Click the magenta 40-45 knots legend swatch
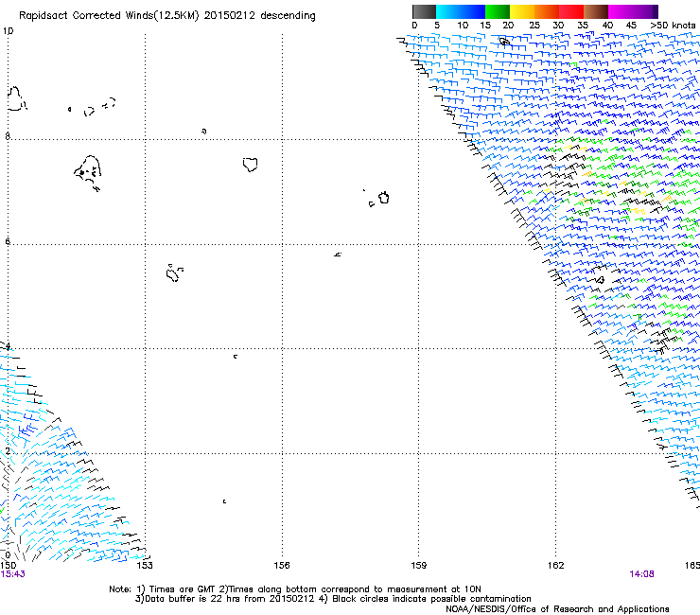The image size is (700, 615). (621, 11)
